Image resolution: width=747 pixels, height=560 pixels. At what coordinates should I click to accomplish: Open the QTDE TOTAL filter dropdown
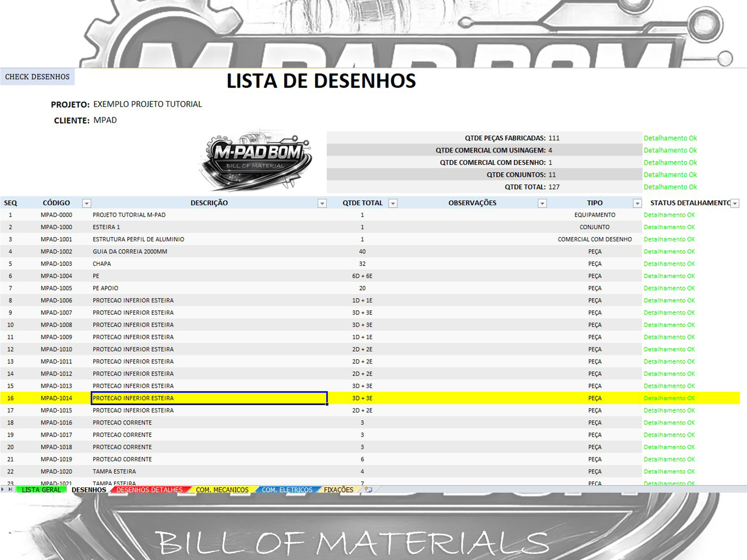point(392,203)
